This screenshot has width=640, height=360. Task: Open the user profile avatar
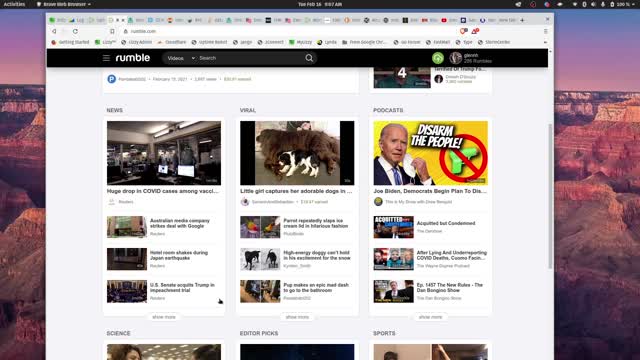click(456, 58)
